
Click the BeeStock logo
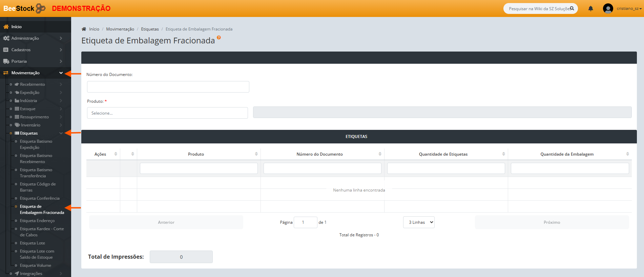[x=24, y=8]
